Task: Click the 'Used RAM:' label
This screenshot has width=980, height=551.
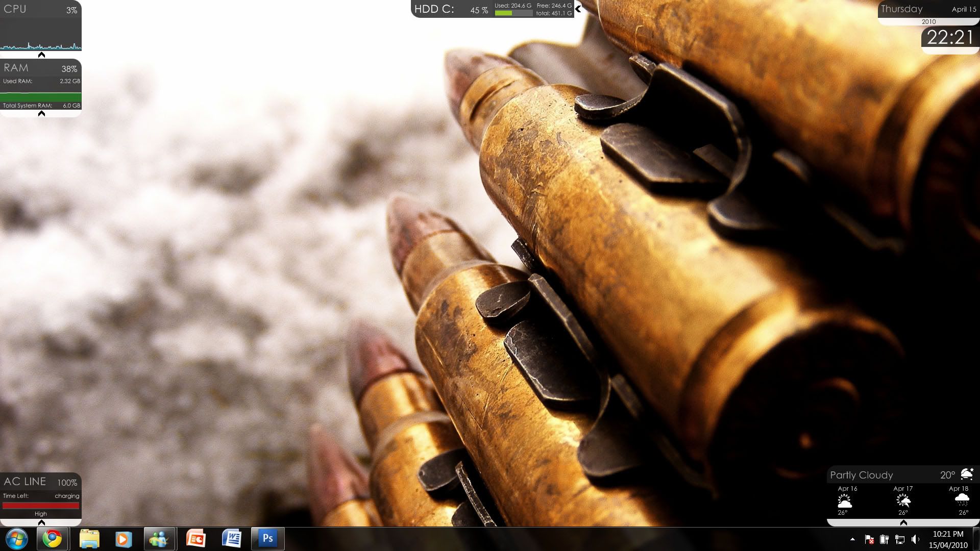Action: 17,81
